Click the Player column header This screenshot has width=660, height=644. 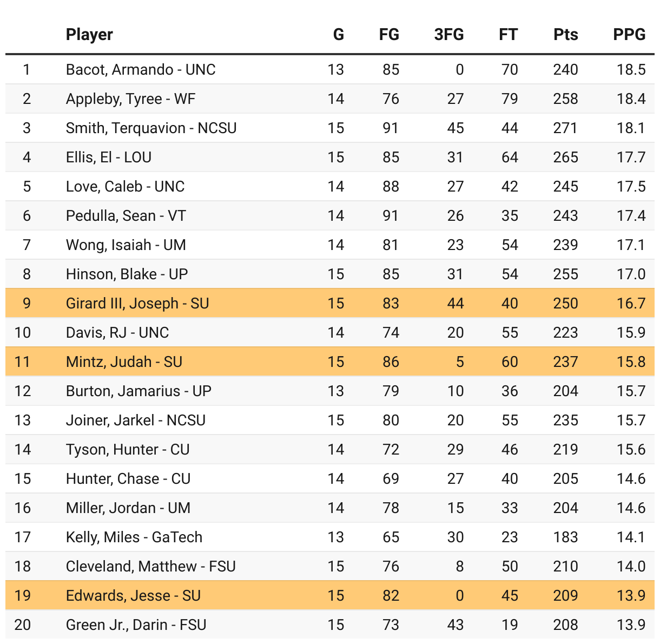point(89,35)
